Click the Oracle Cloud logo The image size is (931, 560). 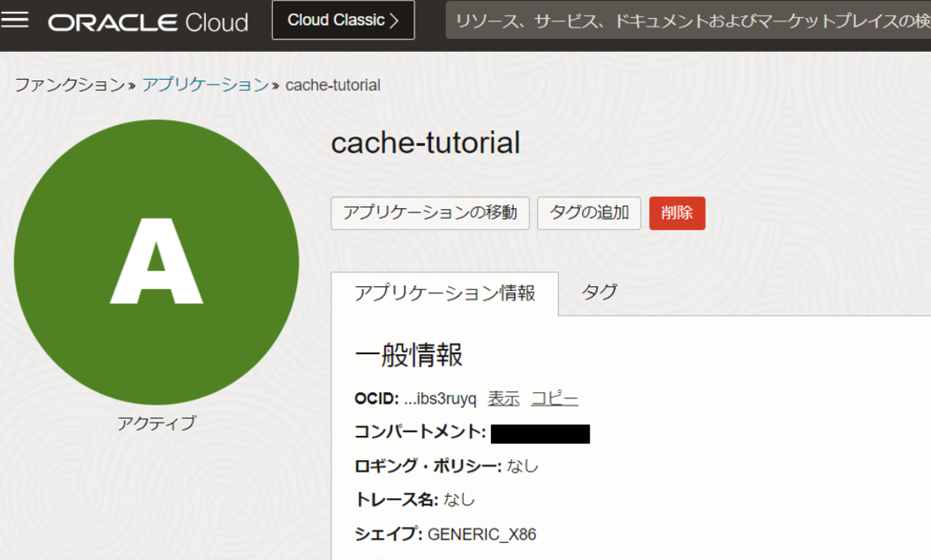click(x=148, y=22)
